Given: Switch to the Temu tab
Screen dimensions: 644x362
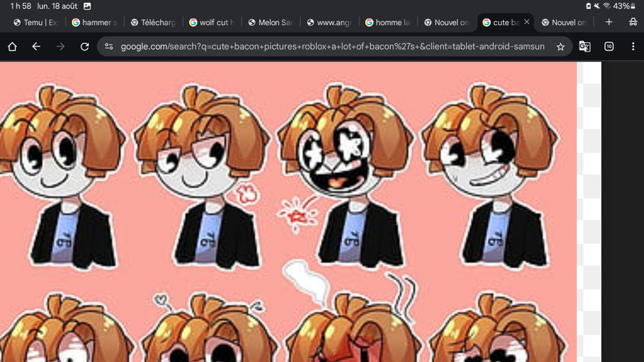Looking at the screenshot, I should click(x=36, y=23).
